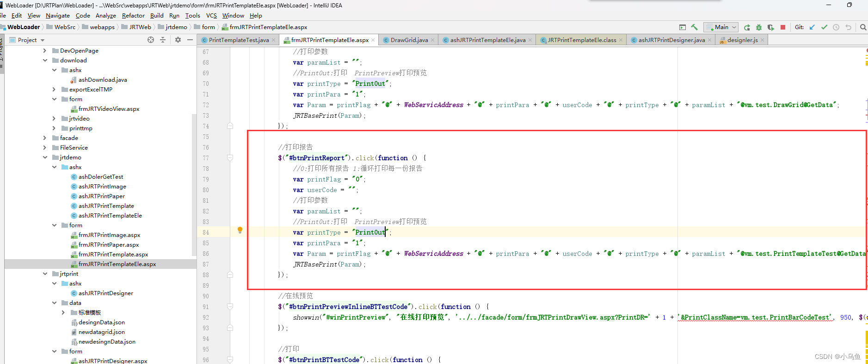The image size is (868, 364).
Task: Select ashJRTPrintDesigner in the tree
Action: click(x=106, y=293)
